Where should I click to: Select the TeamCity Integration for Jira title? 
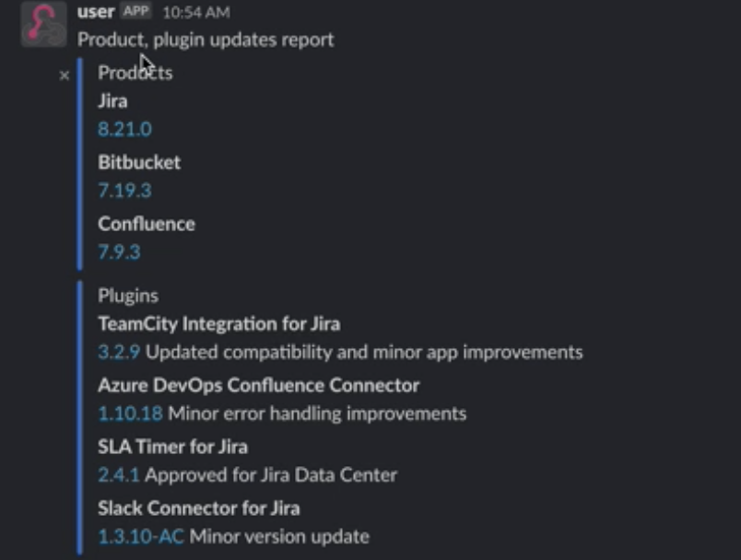click(x=218, y=324)
